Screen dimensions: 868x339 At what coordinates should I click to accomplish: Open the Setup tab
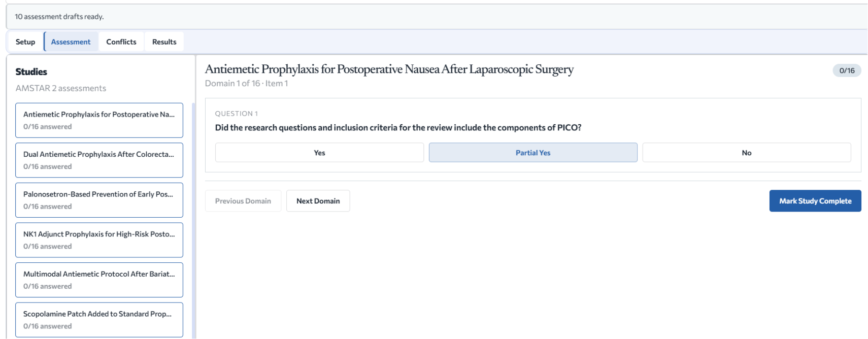pos(25,42)
